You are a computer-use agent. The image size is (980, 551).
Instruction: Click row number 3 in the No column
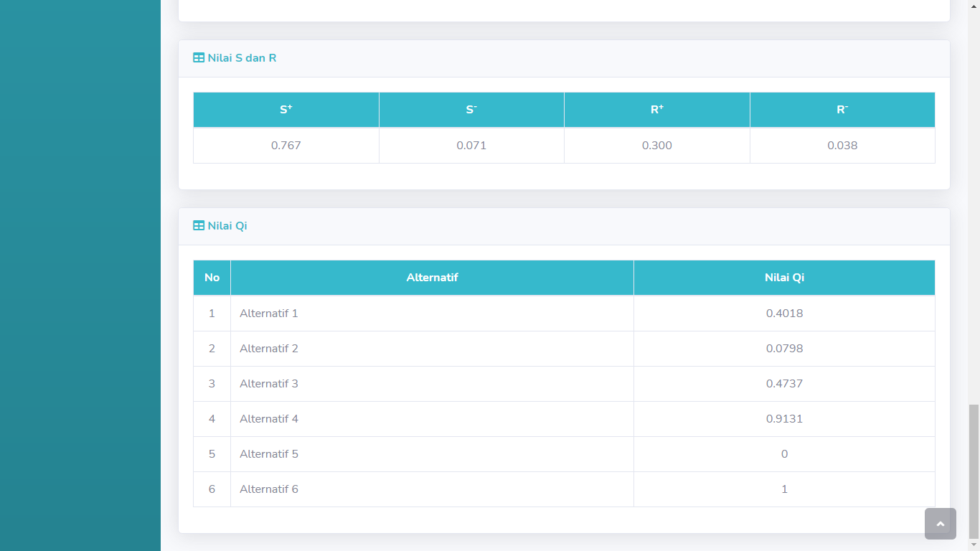(212, 383)
